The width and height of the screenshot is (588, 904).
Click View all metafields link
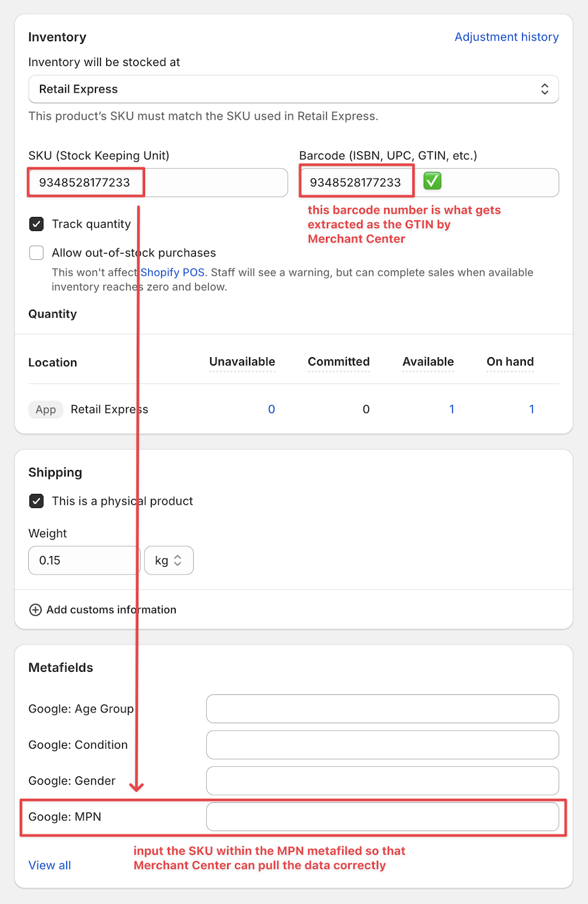click(50, 866)
